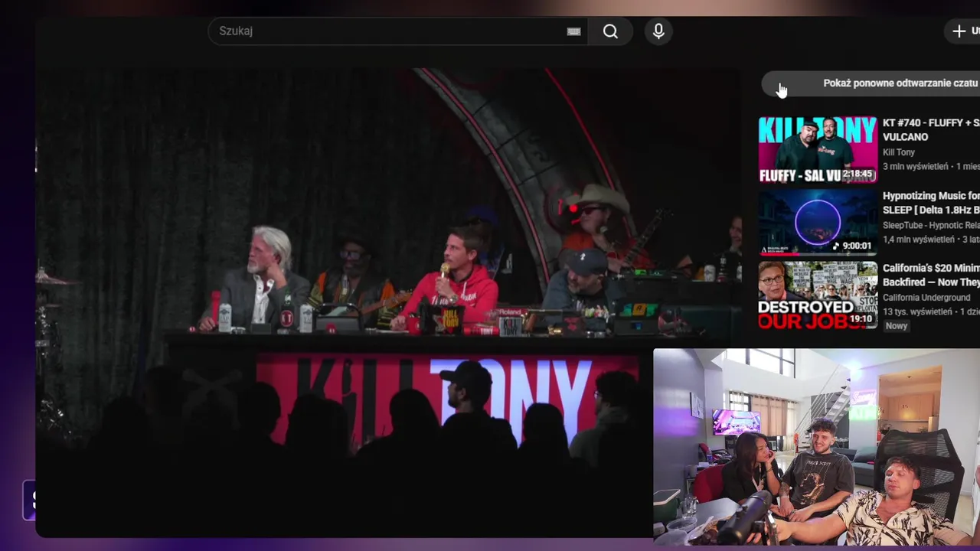The height and width of the screenshot is (551, 980).
Task: Open KT #740 Fluffy Sal Vulcano thumbnail
Action: pyautogui.click(x=818, y=150)
